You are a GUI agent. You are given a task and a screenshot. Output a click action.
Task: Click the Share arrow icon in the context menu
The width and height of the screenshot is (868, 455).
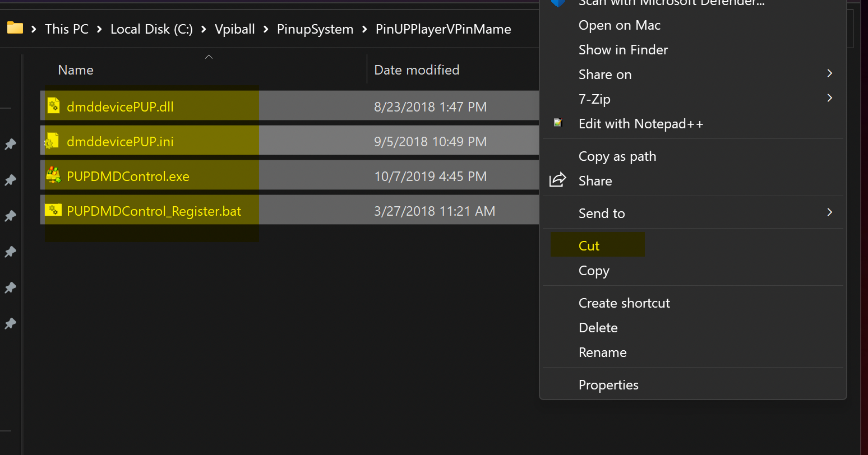[x=558, y=179]
